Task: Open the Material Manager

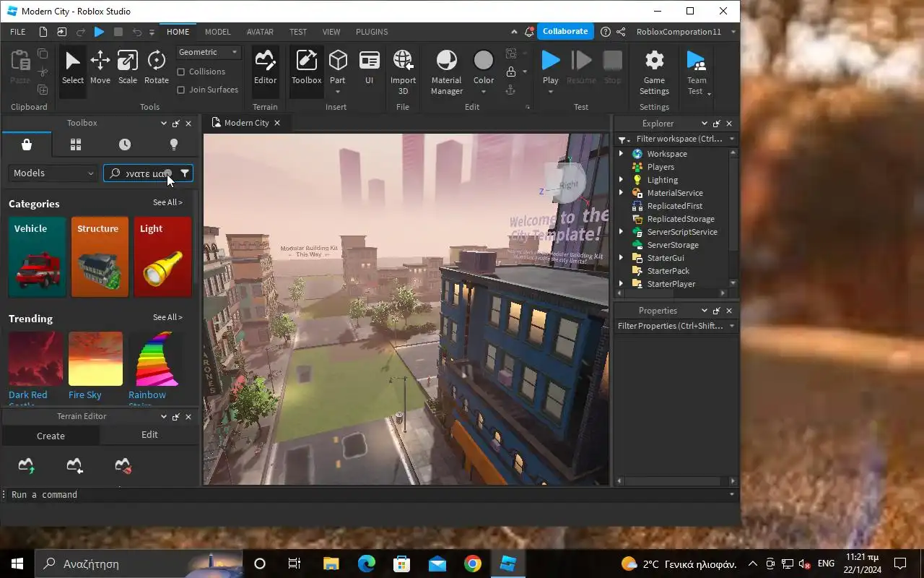Action: click(x=447, y=72)
